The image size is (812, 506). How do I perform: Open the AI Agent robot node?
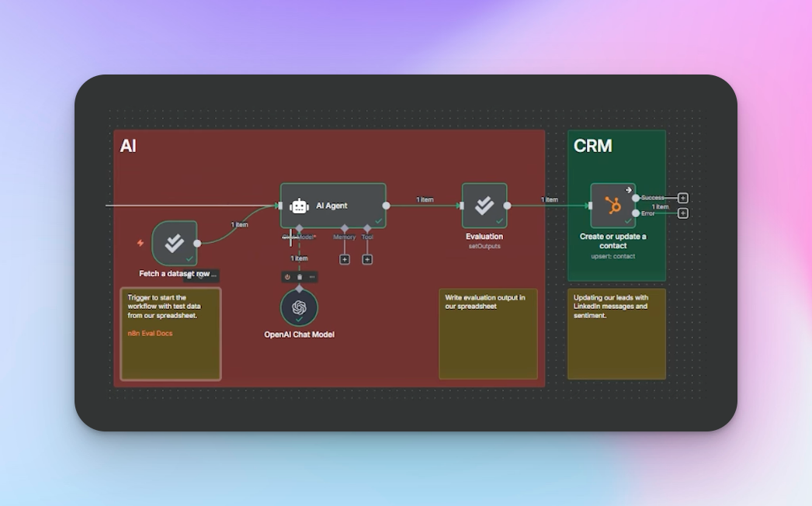click(x=333, y=206)
